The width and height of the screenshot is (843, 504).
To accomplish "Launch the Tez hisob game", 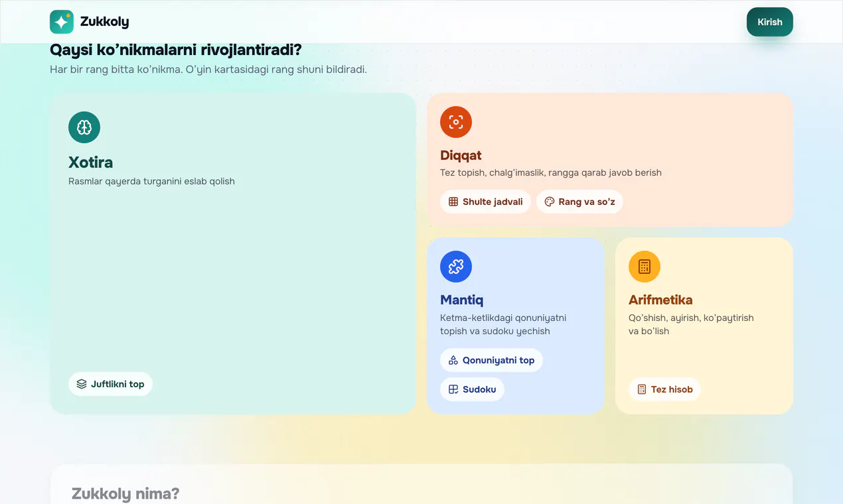I will click(664, 389).
